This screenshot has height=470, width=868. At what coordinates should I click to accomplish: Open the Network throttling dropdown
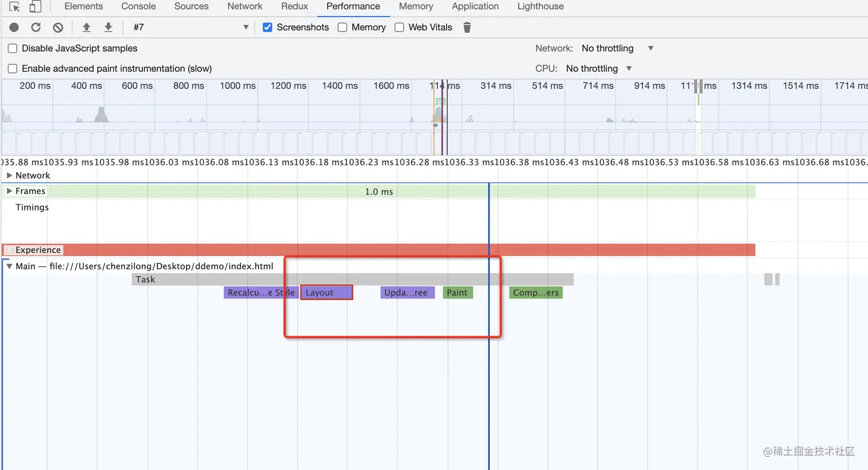coord(617,48)
